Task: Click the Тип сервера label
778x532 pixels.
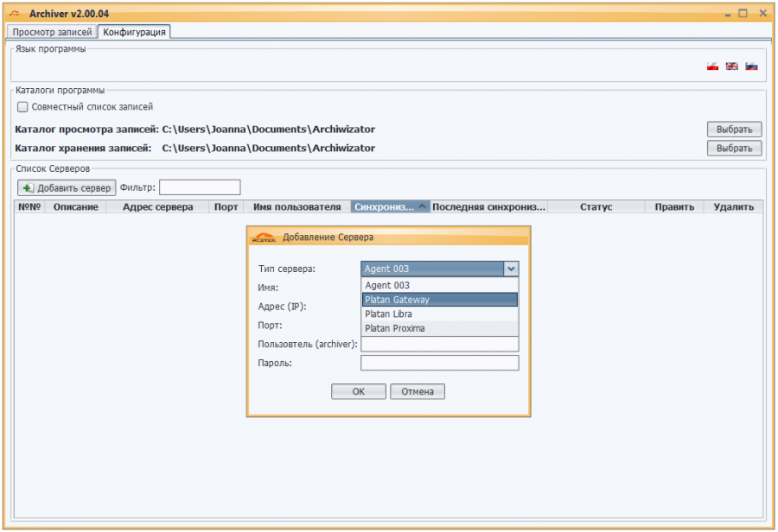Action: point(287,269)
